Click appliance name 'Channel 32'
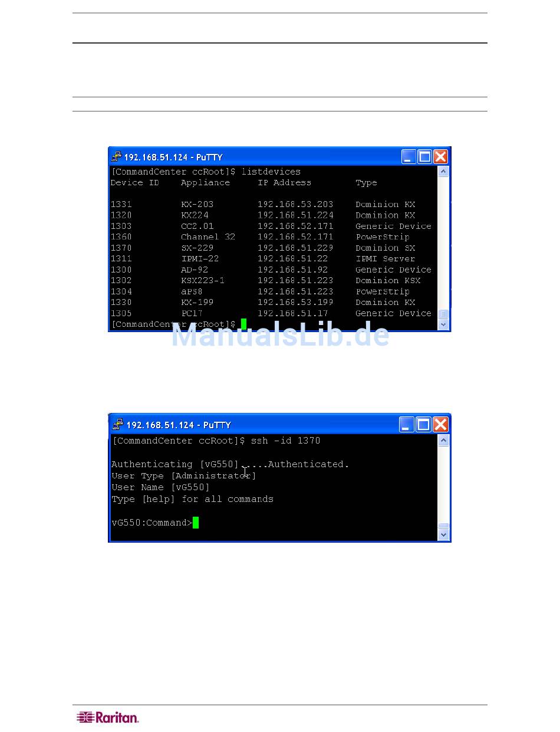560x732 pixels. click(208, 237)
